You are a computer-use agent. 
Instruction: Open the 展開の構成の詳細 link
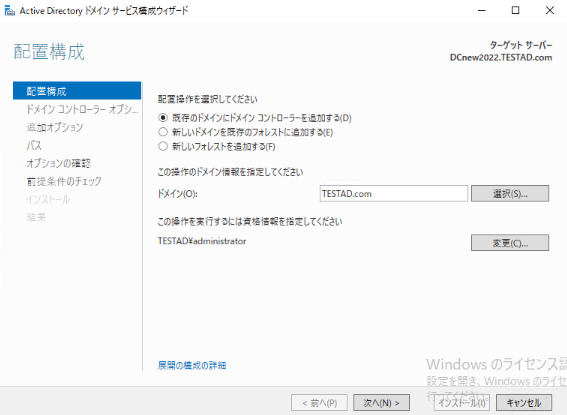(192, 365)
